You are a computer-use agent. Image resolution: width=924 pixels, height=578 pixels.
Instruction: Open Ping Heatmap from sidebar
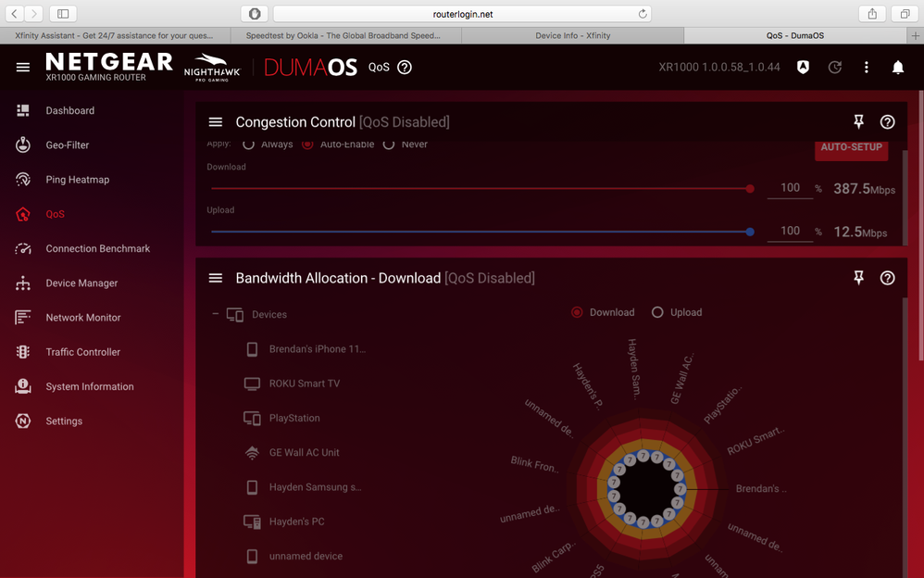[77, 180]
